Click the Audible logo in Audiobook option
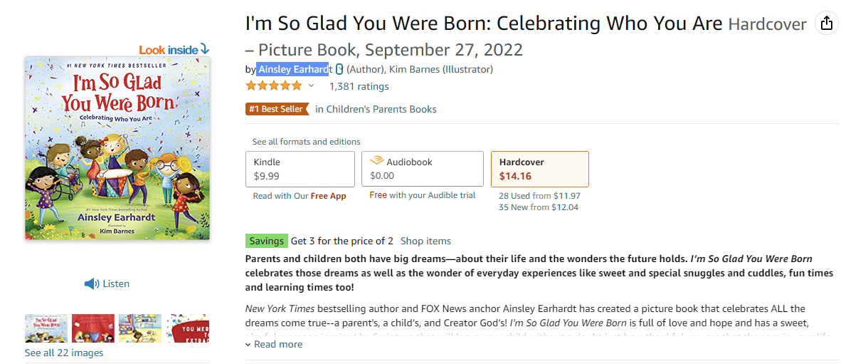 click(x=377, y=162)
